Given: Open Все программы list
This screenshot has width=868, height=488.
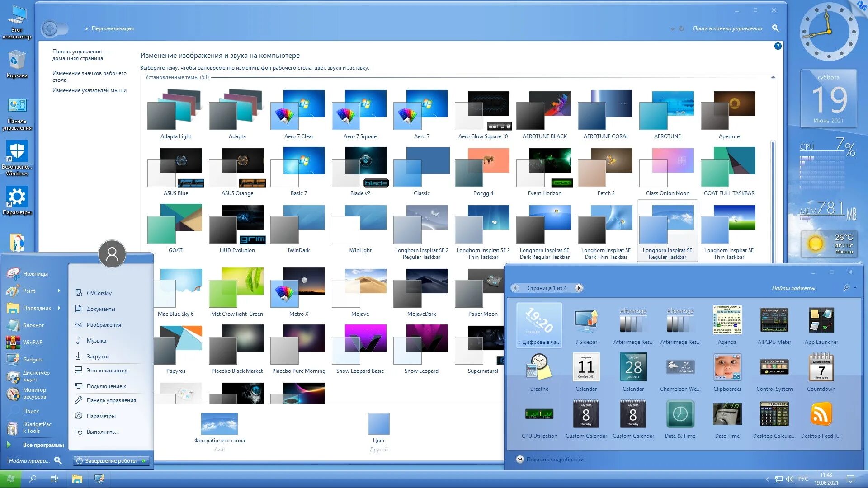Looking at the screenshot, I should click(x=43, y=445).
